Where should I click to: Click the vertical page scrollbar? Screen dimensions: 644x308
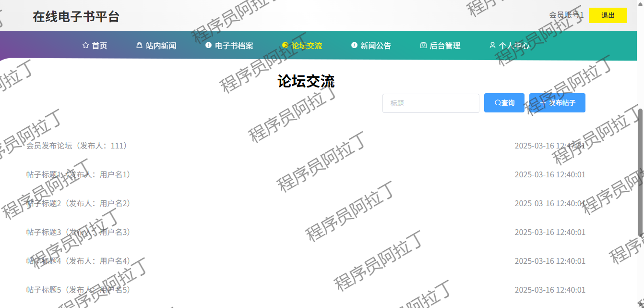(x=641, y=172)
